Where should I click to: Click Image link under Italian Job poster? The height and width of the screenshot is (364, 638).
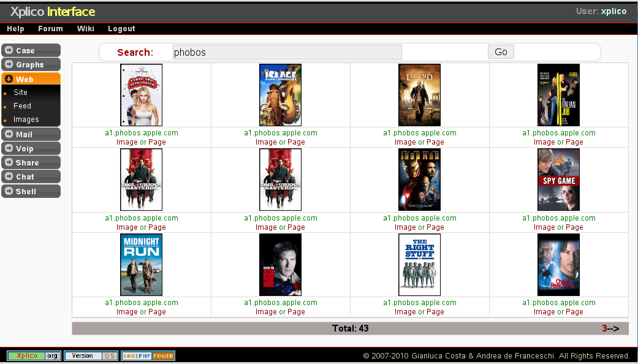544,142
